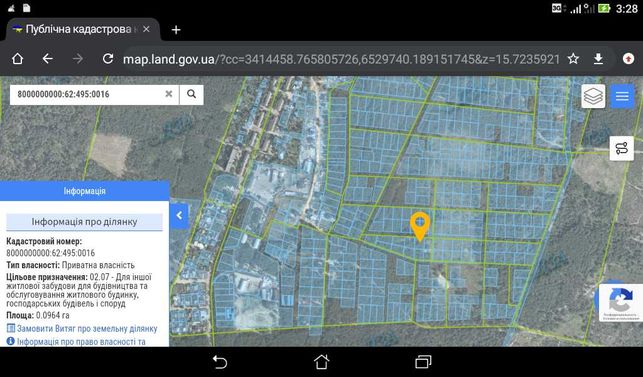Screen dimensions: 643x377
Task: Reload the cadastral map page
Action: point(108,59)
